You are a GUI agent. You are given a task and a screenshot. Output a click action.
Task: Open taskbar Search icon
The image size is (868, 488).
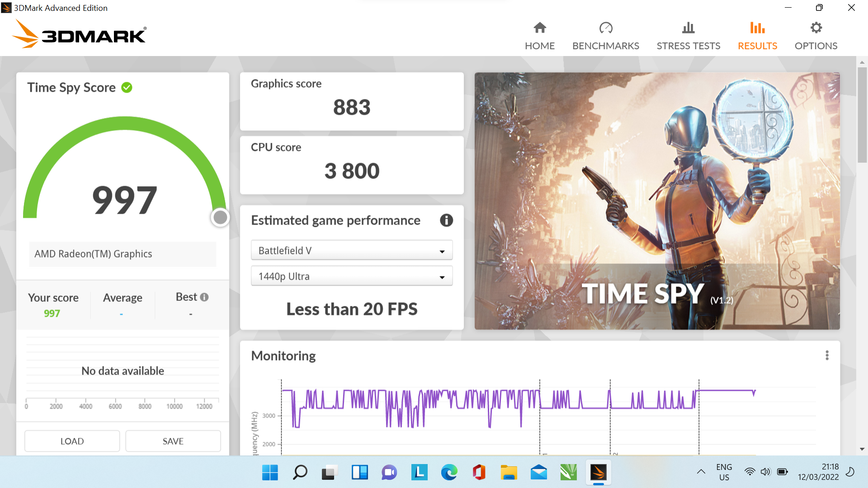tap(300, 473)
